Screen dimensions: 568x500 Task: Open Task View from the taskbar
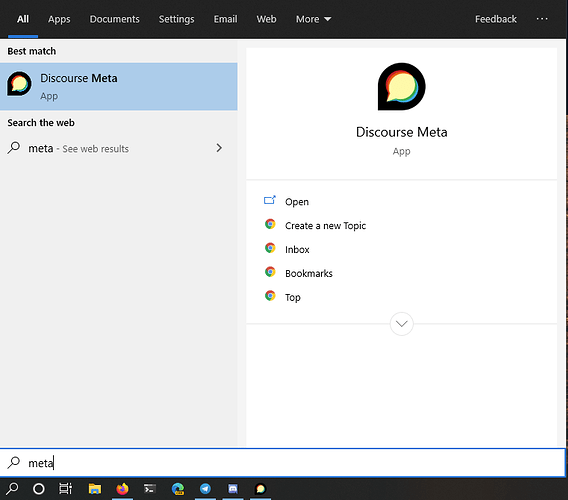(65, 489)
